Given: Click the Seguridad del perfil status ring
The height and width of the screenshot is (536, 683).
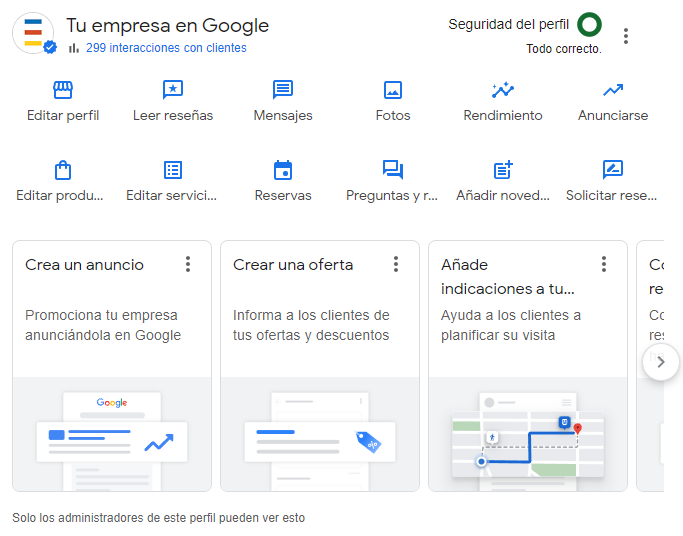Looking at the screenshot, I should [x=590, y=25].
